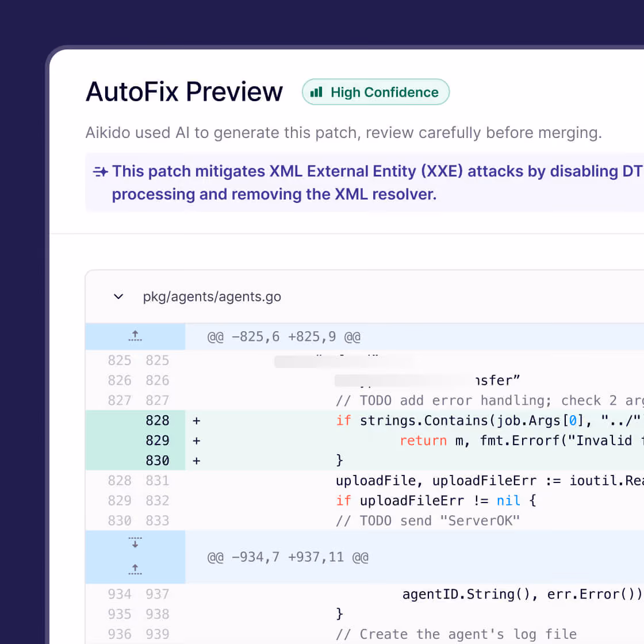The image size is (644, 644).
Task: Click the hunk header @@ -934,7 +937,11 @@
Action: coord(288,557)
